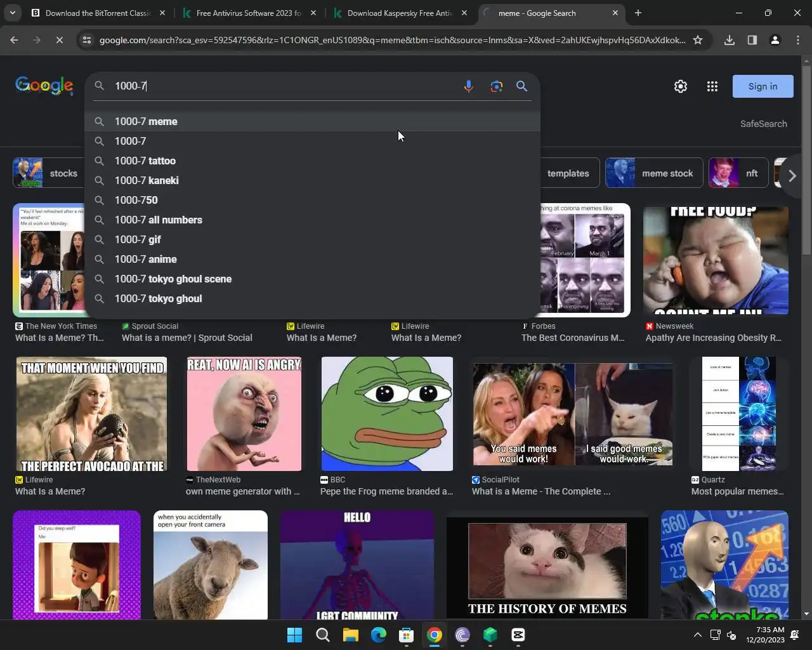812x650 pixels.
Task: Filter images by nft chip
Action: coord(738,173)
